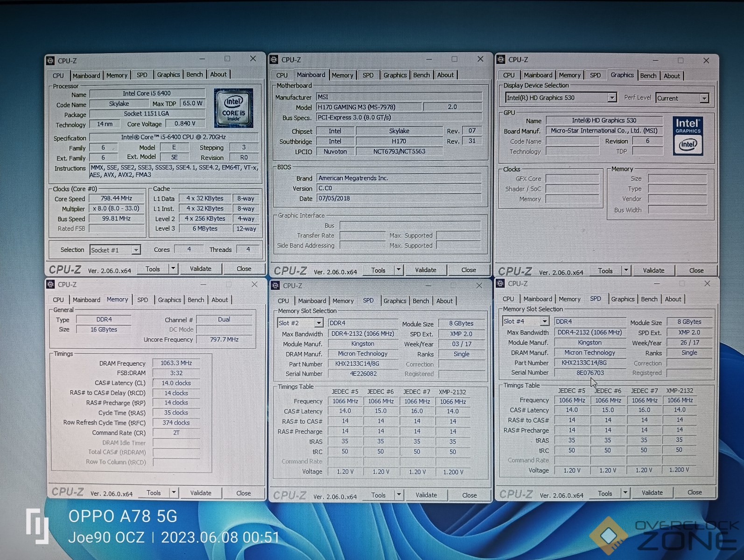Click Max TDP value 65.0 W
This screenshot has height=560, width=744.
(x=193, y=104)
